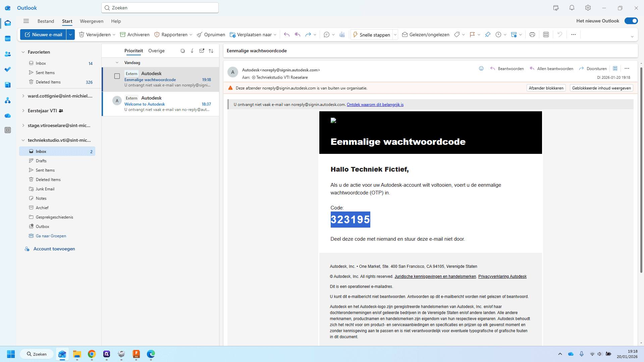The image size is (644, 362).
Task: Open More apps grid icon in sidebar
Action: click(x=8, y=130)
